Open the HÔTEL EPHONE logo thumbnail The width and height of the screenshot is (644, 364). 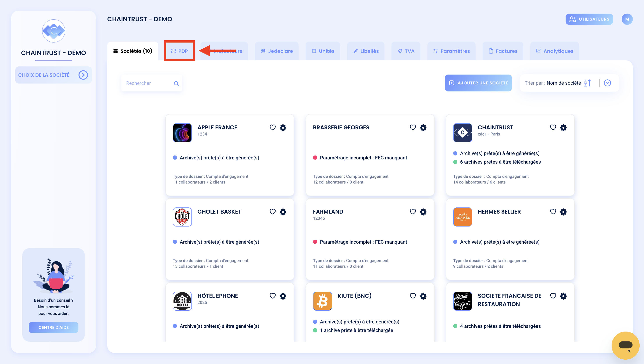[182, 301]
